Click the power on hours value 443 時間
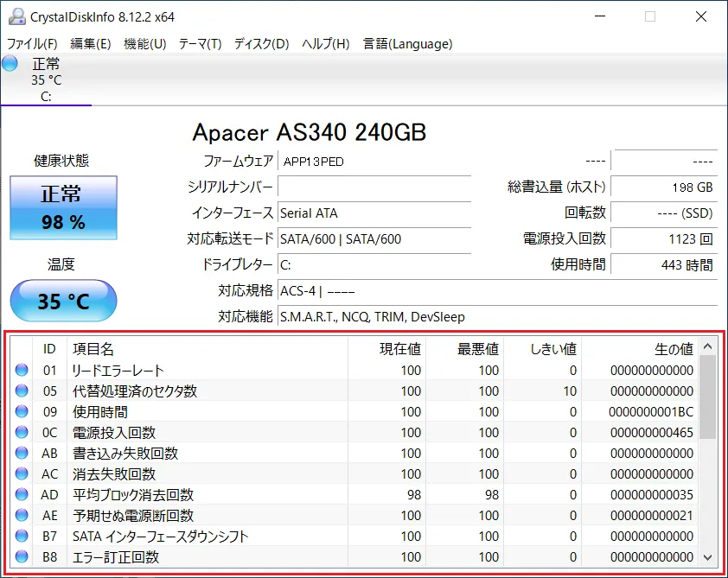The width and height of the screenshot is (728, 578). pos(664,265)
